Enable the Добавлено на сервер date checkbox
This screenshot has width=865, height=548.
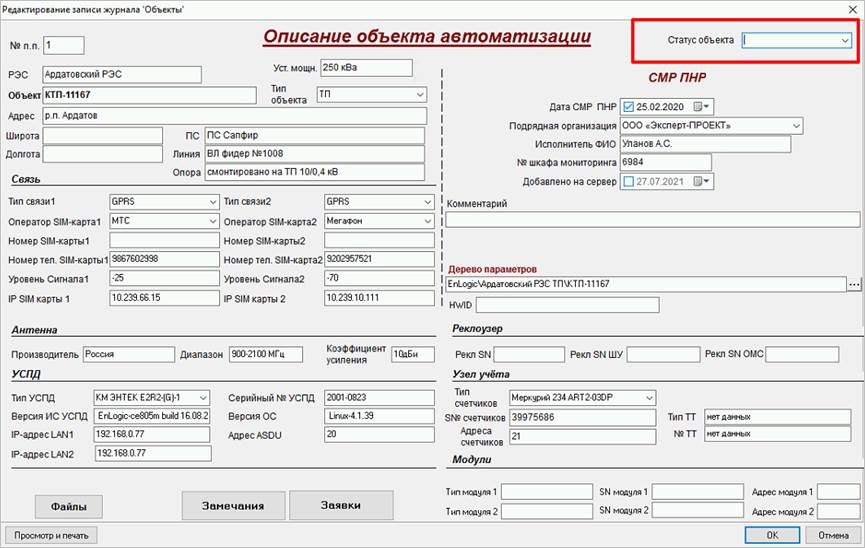click(628, 181)
